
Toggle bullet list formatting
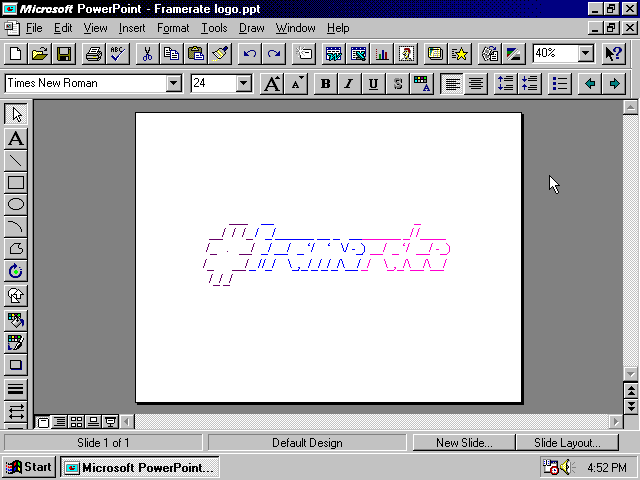tap(560, 84)
